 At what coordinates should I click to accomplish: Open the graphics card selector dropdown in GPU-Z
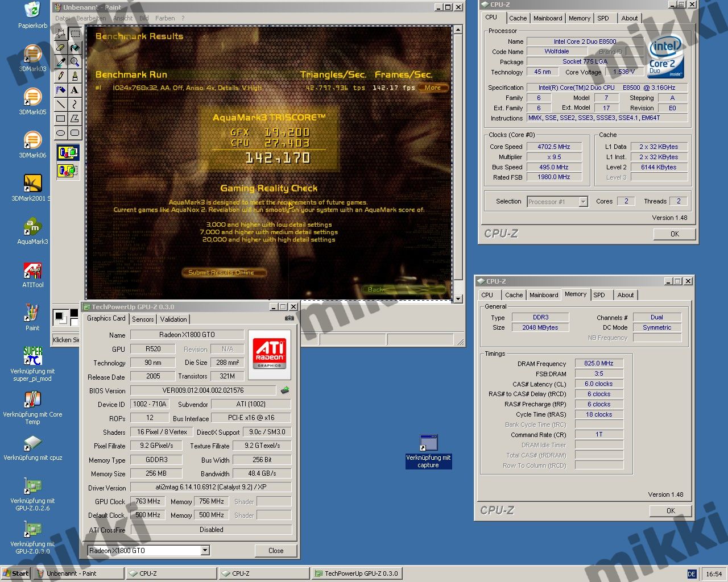pyautogui.click(x=205, y=550)
